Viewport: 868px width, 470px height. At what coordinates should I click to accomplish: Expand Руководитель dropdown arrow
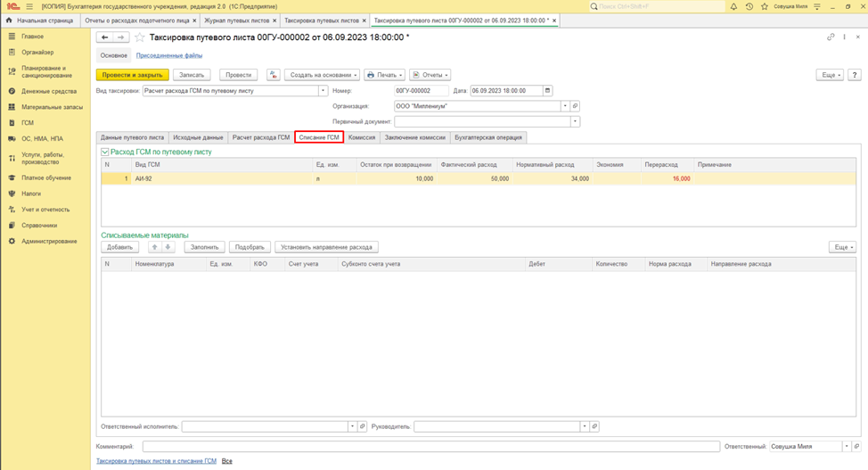pos(584,426)
